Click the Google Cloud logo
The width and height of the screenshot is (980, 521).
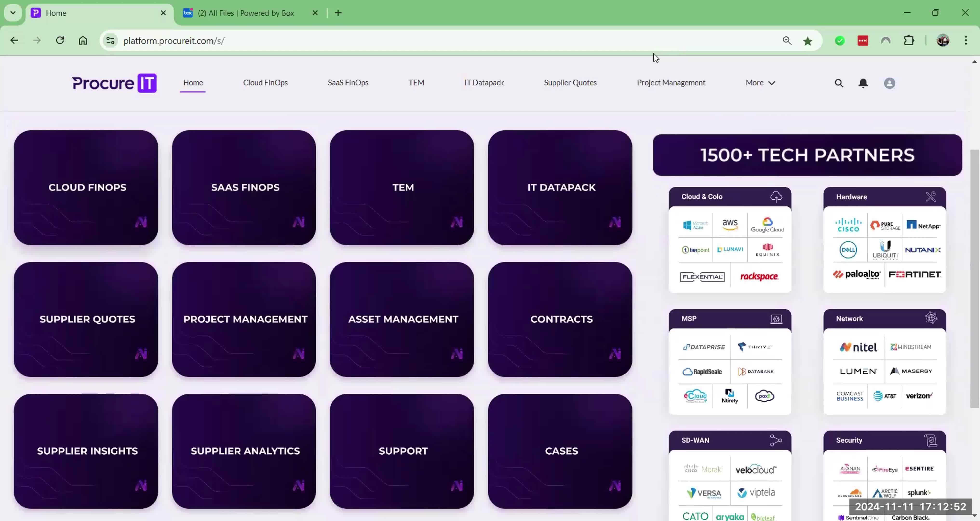point(767,225)
